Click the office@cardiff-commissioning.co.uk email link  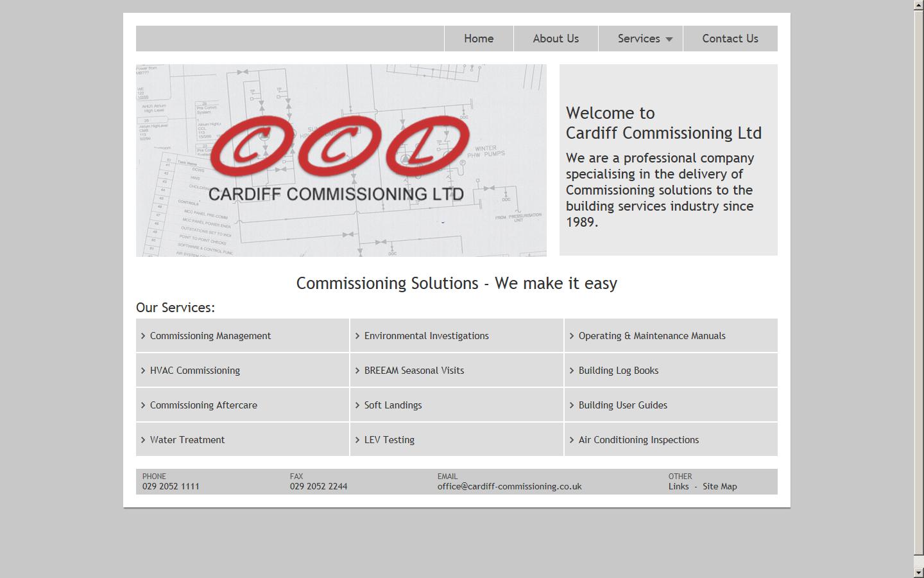click(509, 486)
